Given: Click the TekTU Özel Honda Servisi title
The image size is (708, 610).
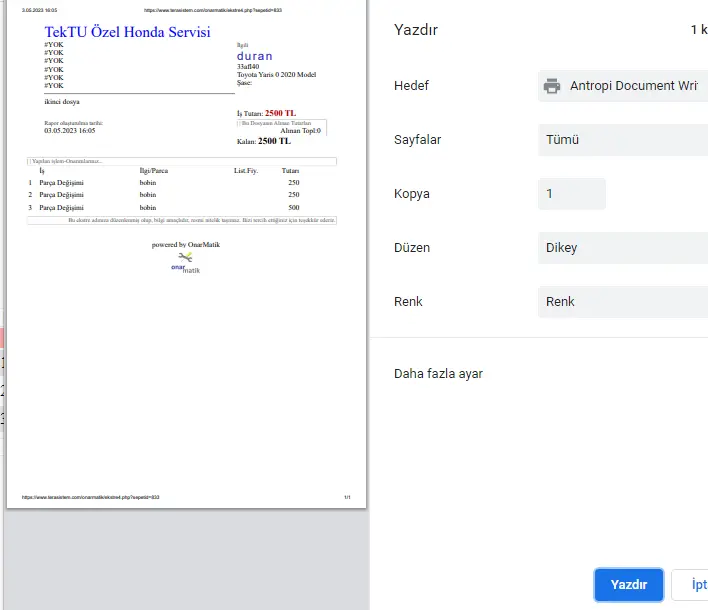Looking at the screenshot, I should tap(127, 32).
